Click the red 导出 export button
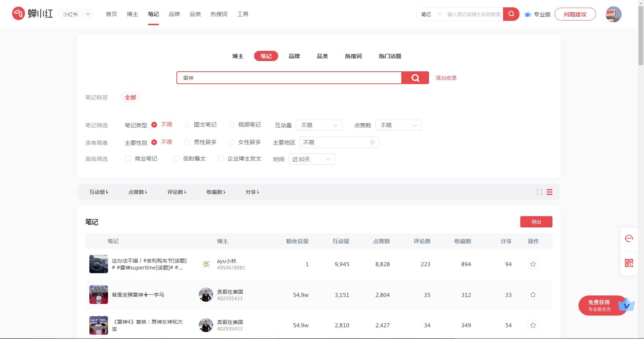Screen dimensions: 644x339 [536, 222]
